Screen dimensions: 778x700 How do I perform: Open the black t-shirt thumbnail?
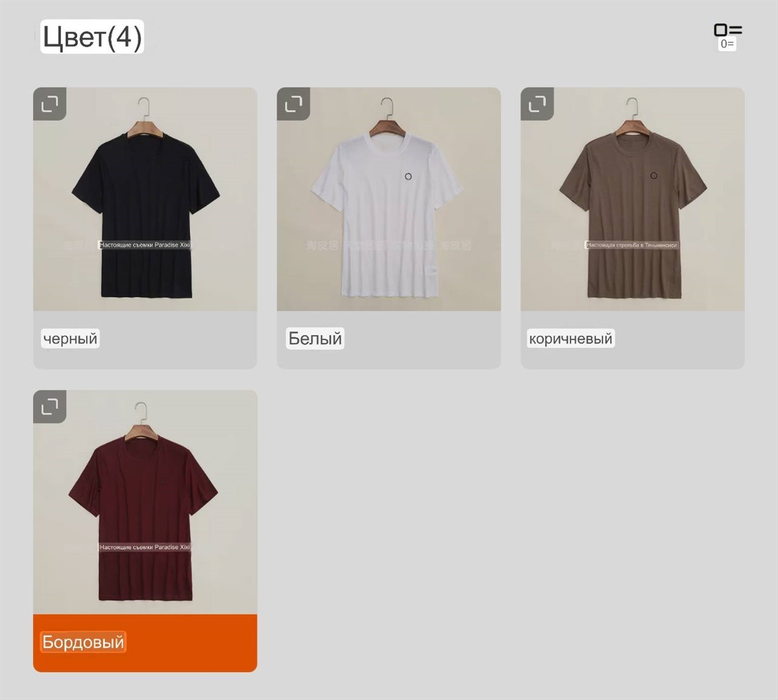click(x=145, y=199)
